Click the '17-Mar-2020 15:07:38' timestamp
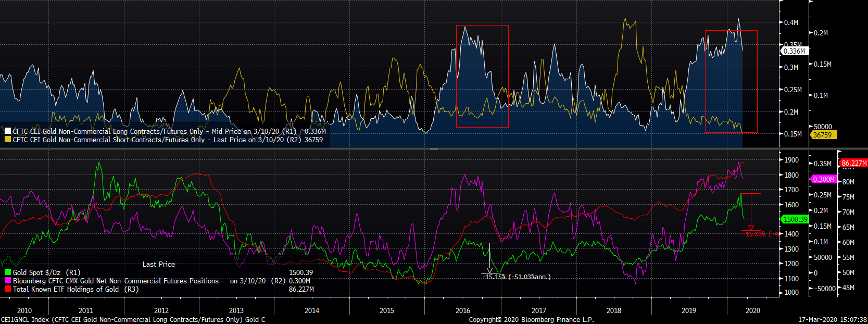The height and width of the screenshot is (324, 868). (833, 320)
